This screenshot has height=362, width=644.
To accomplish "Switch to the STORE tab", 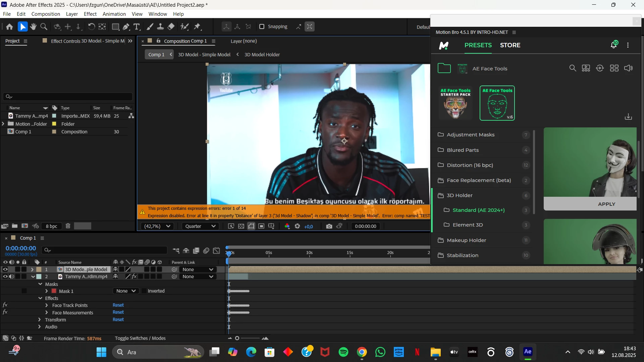I will (x=510, y=45).
